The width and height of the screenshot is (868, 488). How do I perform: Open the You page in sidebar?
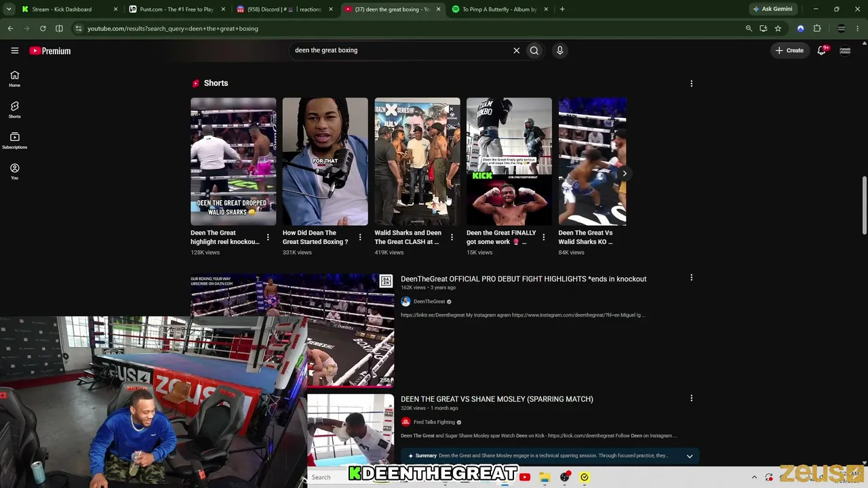pos(14,171)
